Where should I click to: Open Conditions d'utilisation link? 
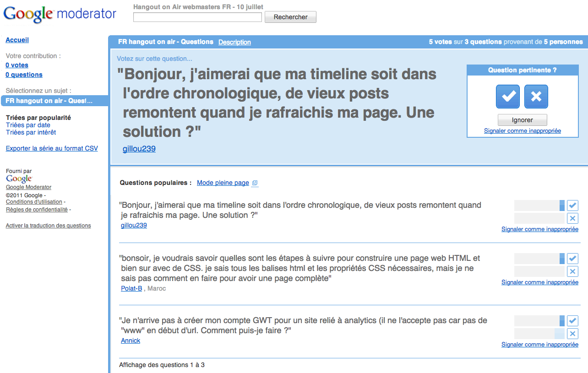point(34,202)
